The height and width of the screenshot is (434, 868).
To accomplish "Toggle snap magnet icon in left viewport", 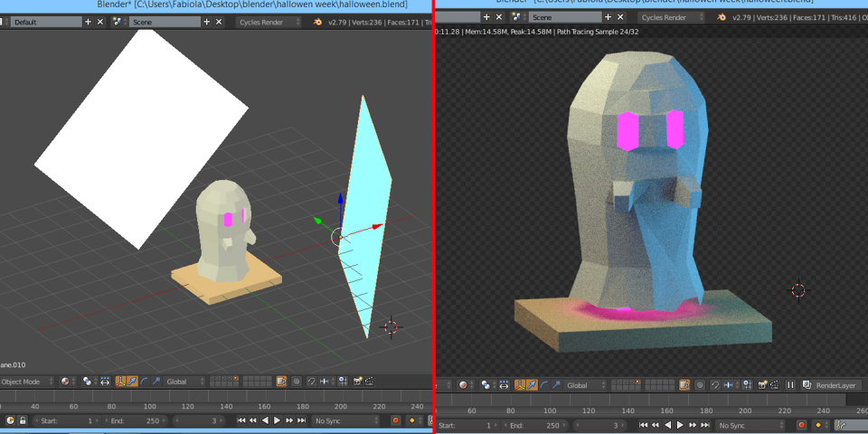I will [312, 382].
